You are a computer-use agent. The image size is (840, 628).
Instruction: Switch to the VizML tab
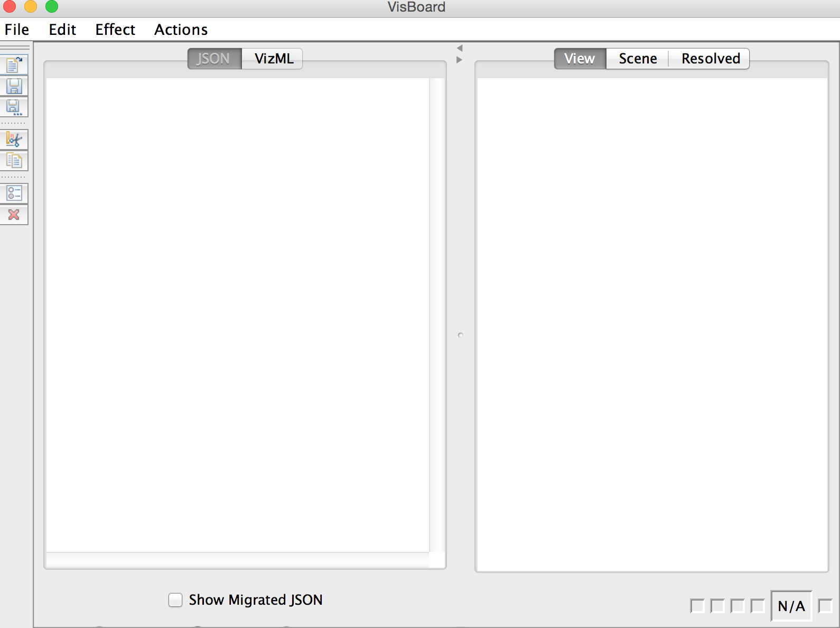pyautogui.click(x=274, y=59)
